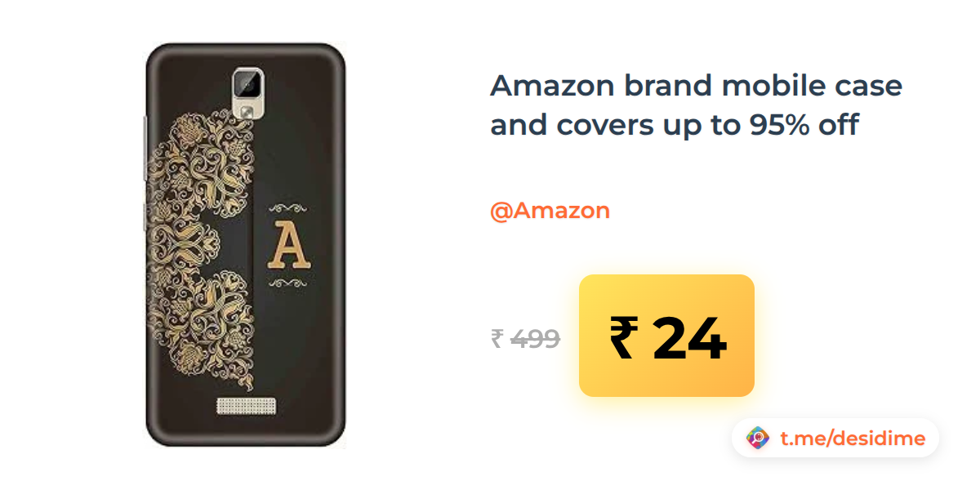
Task: Open the @Amazon store link
Action: tap(550, 211)
